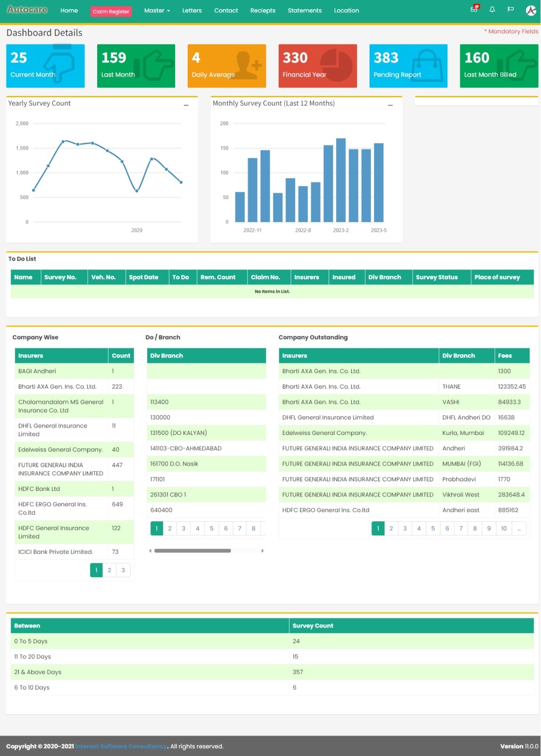Open the Contact menu
The image size is (541, 756).
point(226,11)
